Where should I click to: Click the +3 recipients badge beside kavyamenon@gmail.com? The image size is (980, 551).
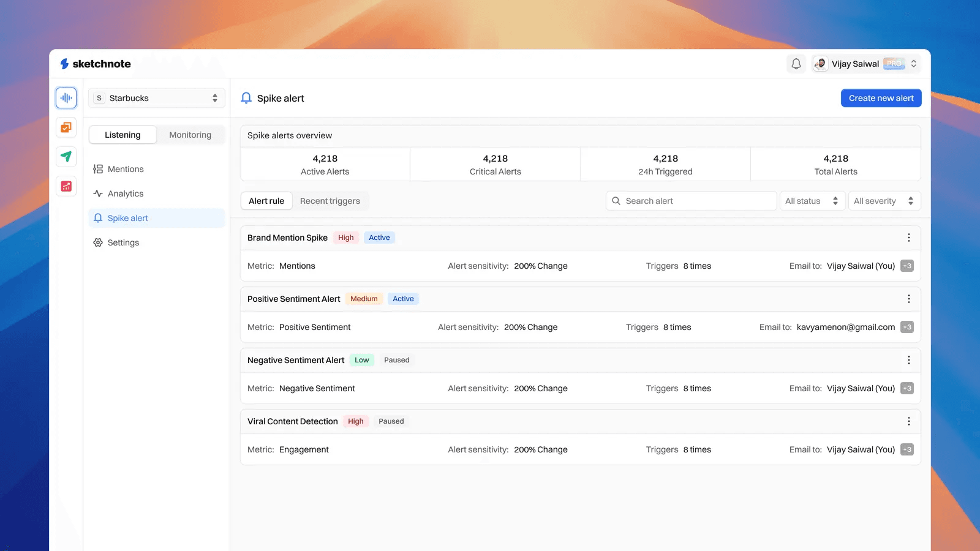tap(907, 327)
